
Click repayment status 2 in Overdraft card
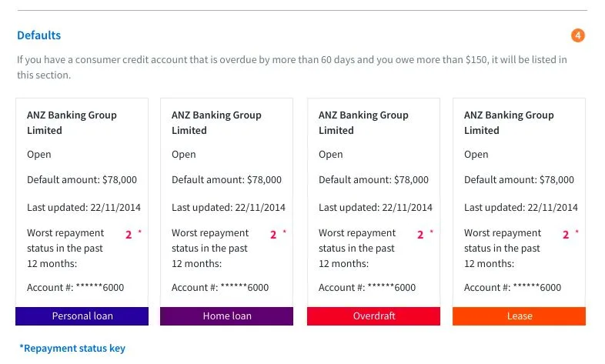click(x=420, y=235)
